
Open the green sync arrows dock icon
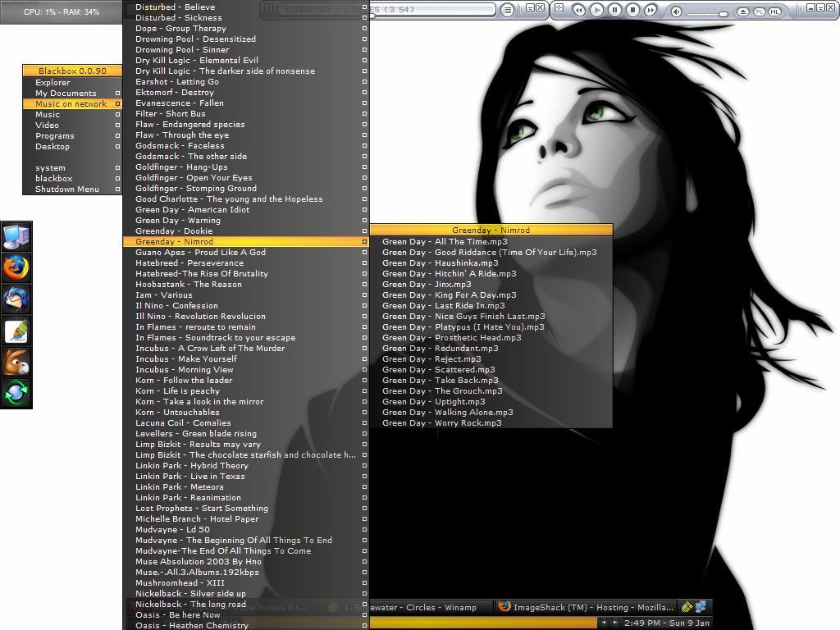16,393
